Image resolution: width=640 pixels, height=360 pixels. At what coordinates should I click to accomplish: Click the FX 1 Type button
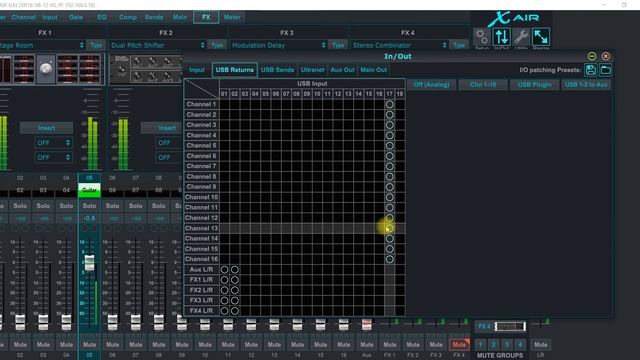[x=96, y=45]
